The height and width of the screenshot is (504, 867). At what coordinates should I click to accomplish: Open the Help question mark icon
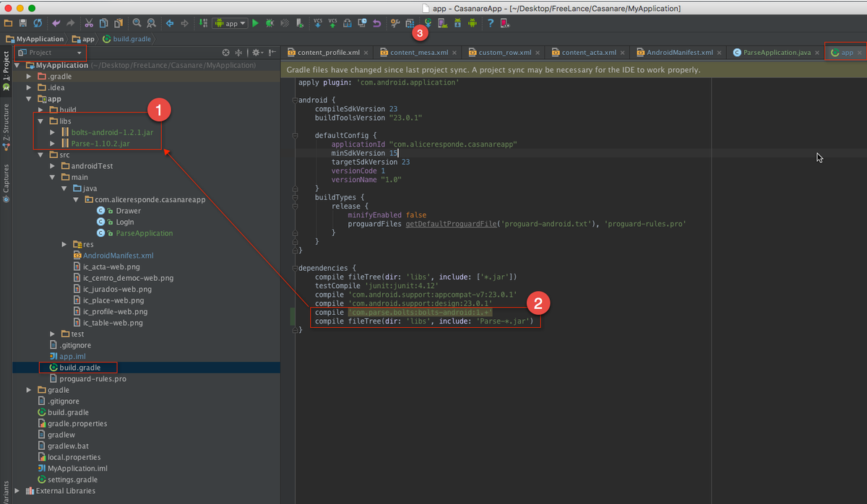491,23
